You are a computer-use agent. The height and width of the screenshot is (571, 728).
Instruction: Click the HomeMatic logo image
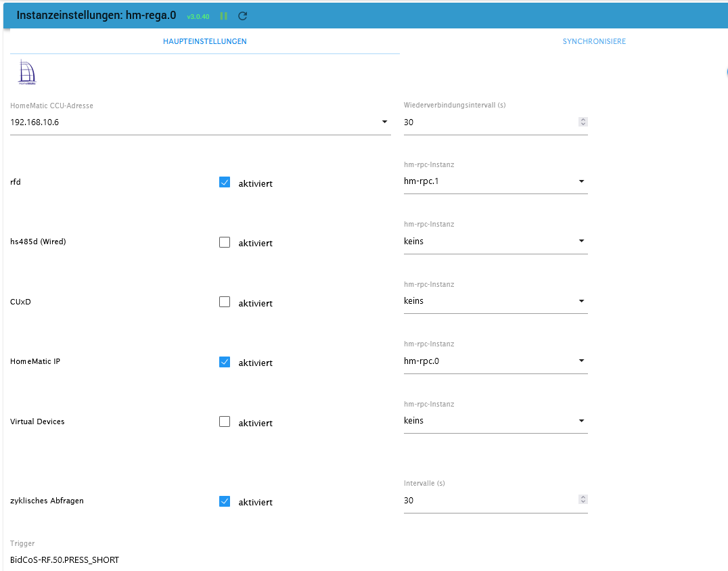click(x=26, y=72)
